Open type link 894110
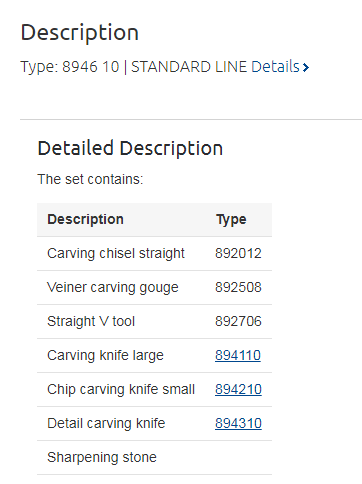The image size is (362, 484). click(x=238, y=355)
